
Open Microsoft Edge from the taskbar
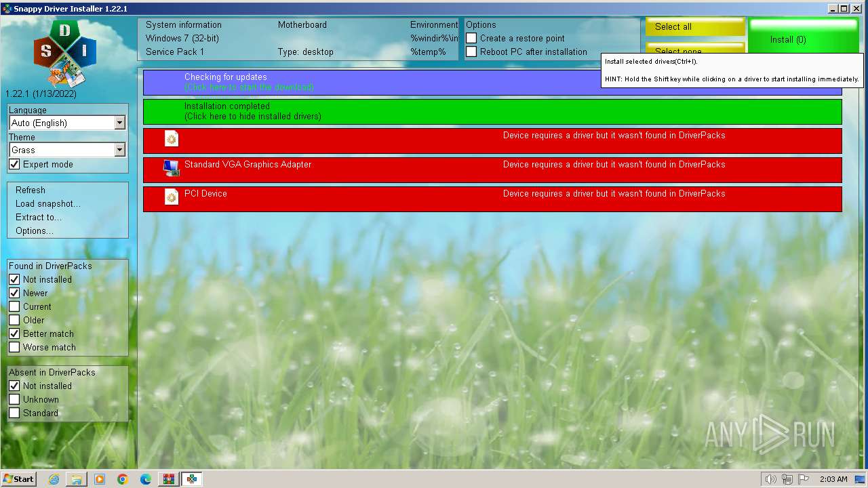(146, 479)
